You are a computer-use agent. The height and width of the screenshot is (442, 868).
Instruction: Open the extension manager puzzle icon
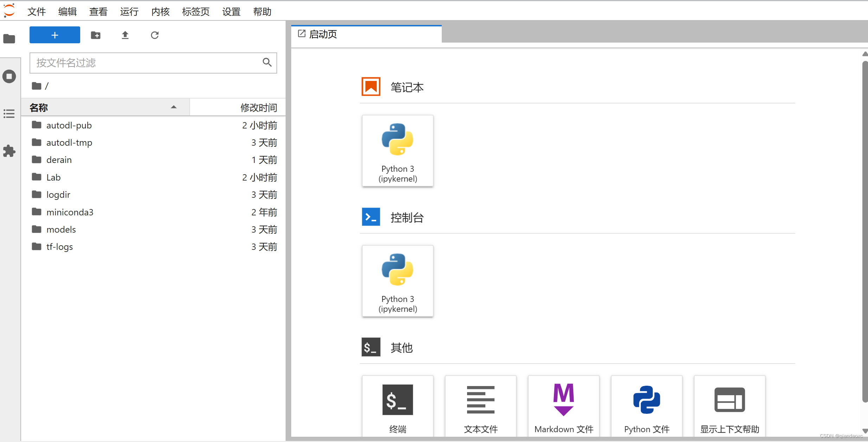[9, 151]
